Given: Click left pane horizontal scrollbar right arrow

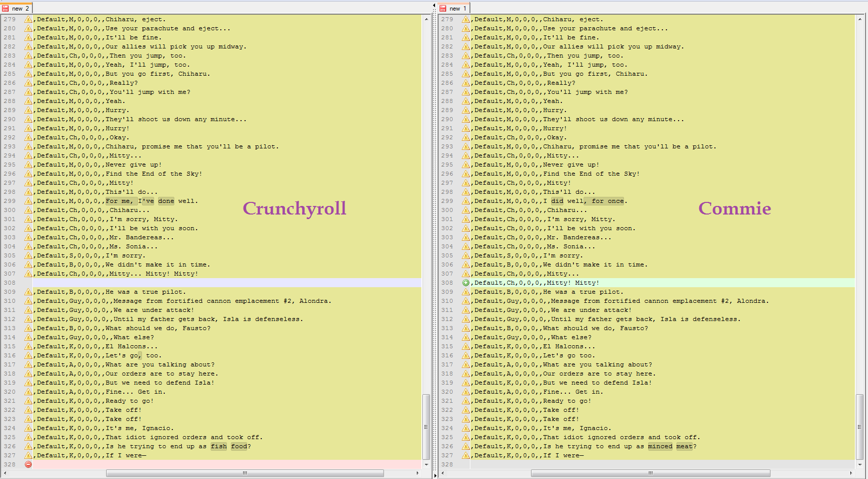Looking at the screenshot, I should 417,473.
